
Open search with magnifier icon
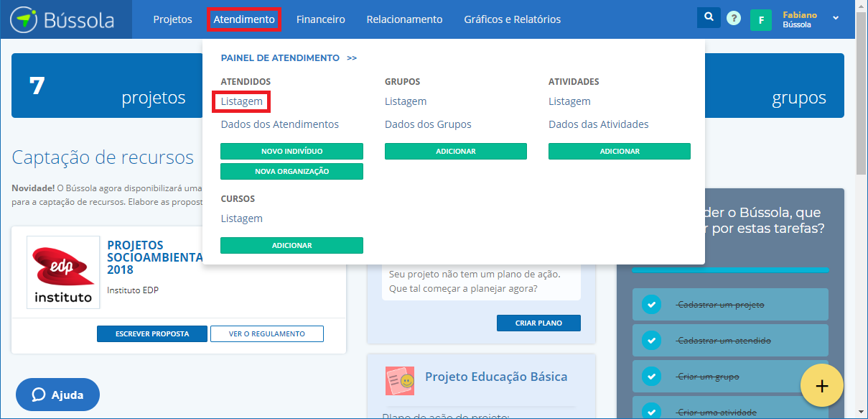709,19
